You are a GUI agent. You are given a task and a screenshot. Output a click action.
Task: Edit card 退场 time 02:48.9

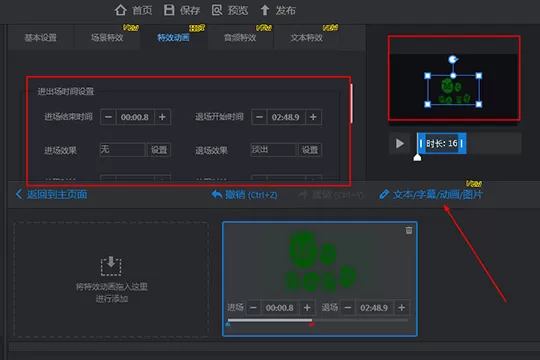pos(374,308)
